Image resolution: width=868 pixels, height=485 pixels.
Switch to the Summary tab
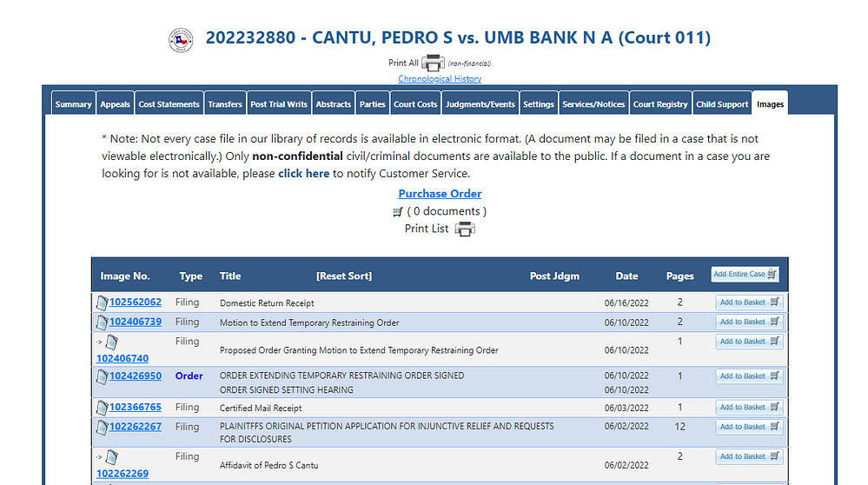[73, 103]
